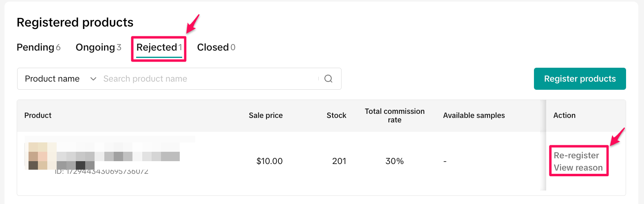
Task: Click the Action column header
Action: point(564,115)
